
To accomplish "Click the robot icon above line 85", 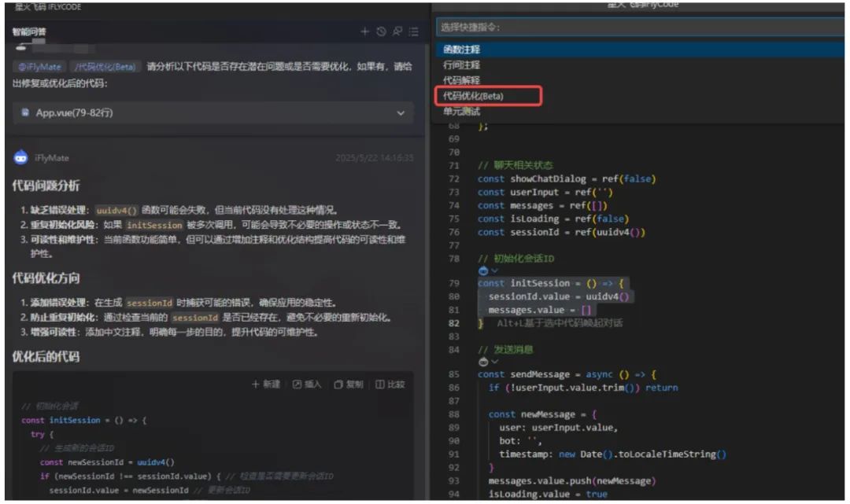I will [483, 362].
